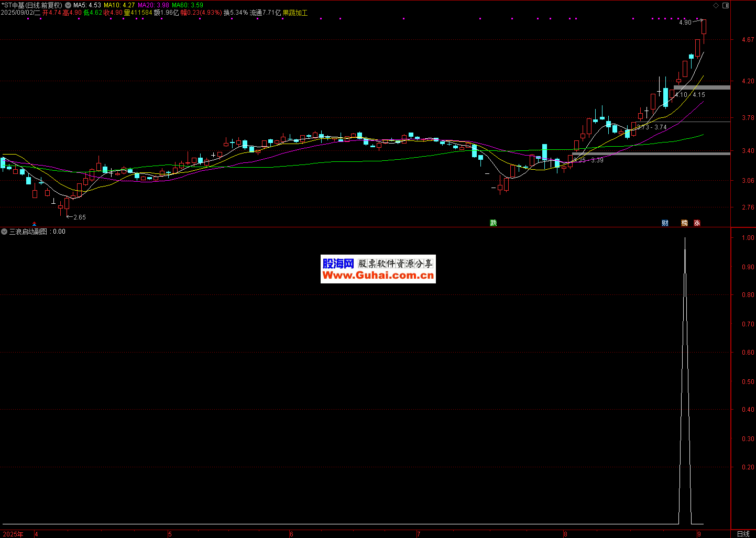Click month marker 7 on the time axis
The height and width of the screenshot is (538, 756).
pyautogui.click(x=419, y=534)
